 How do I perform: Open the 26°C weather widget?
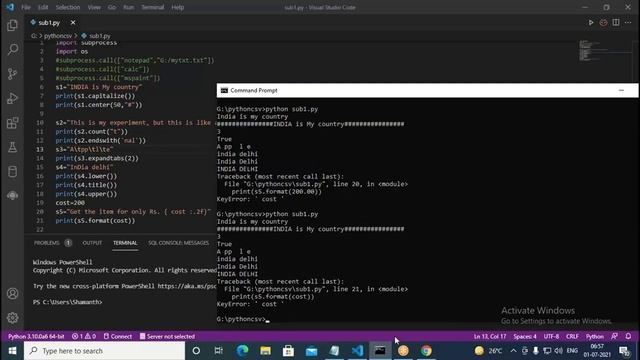[489, 351]
